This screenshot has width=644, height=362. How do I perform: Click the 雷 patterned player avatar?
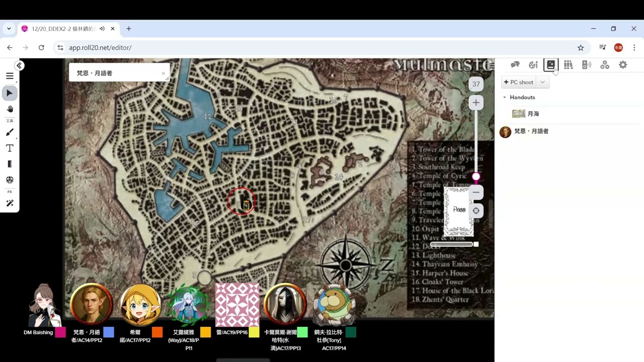[237, 304]
